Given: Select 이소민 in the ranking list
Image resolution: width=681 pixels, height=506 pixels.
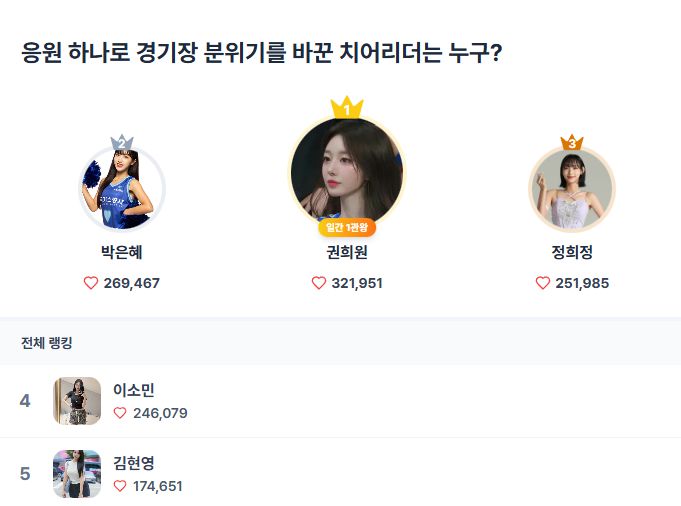Looking at the screenshot, I should tap(134, 391).
